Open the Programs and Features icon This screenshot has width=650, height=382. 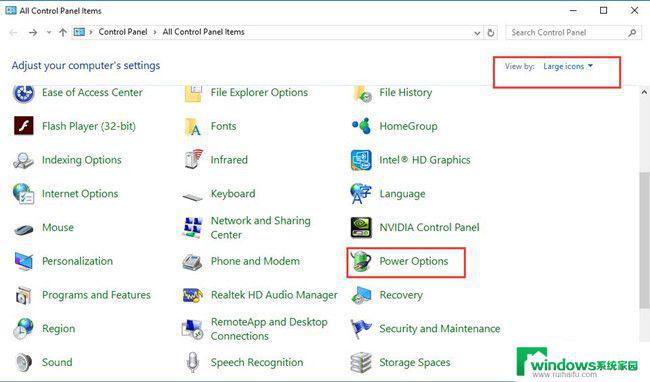point(24,295)
